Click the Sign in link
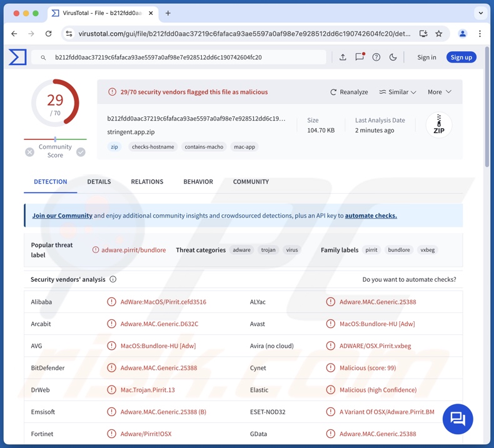This screenshot has width=494, height=448. tap(426, 57)
